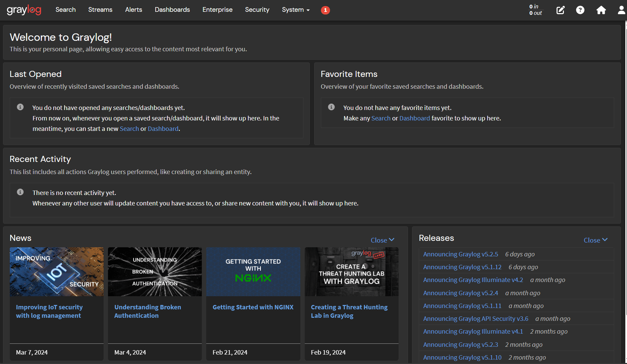Open Announcing Graylog Illuminate v4.1 release
Image resolution: width=627 pixels, height=364 pixels.
pyautogui.click(x=473, y=331)
